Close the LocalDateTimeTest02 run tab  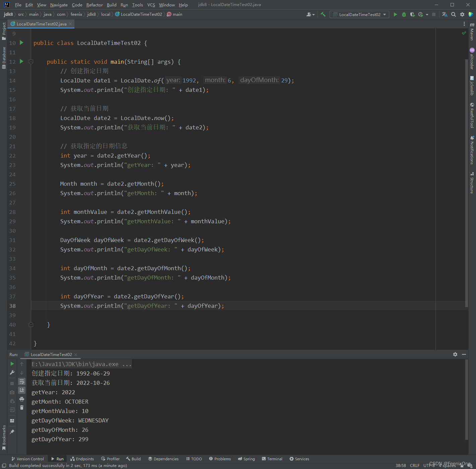coord(76,355)
